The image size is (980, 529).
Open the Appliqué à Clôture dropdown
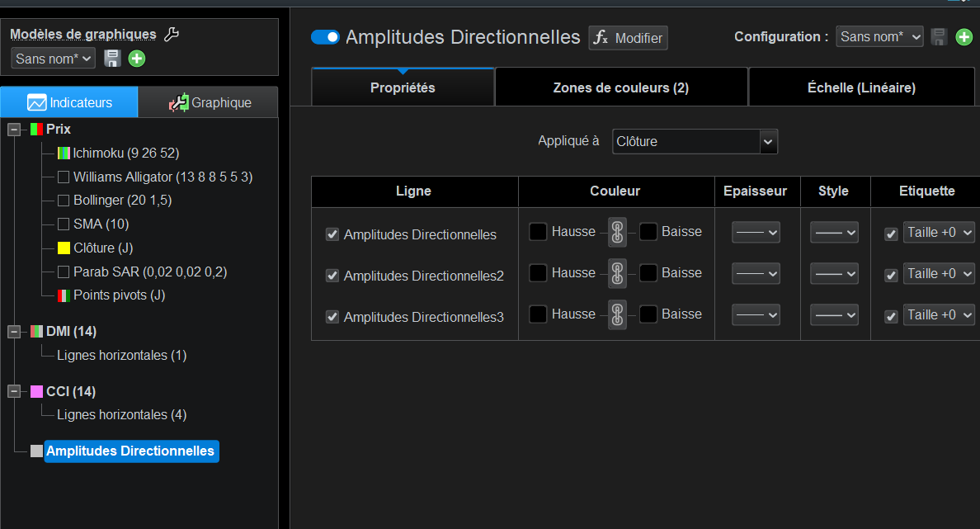point(695,141)
